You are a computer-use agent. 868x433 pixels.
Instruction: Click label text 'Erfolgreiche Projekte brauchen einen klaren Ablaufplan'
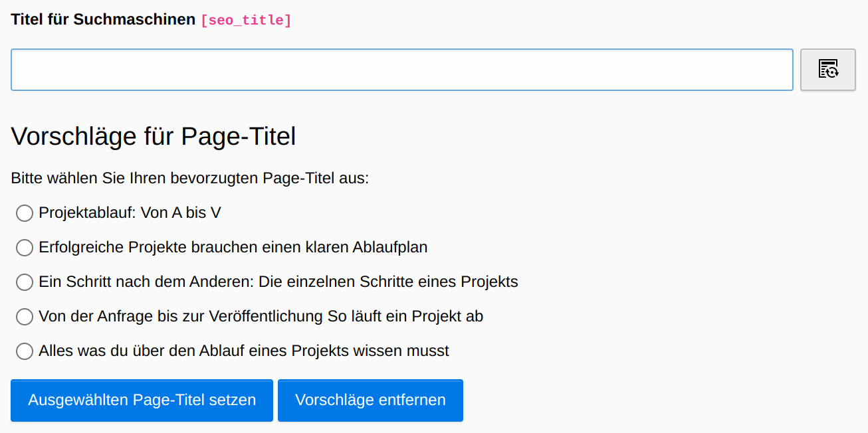tap(233, 247)
